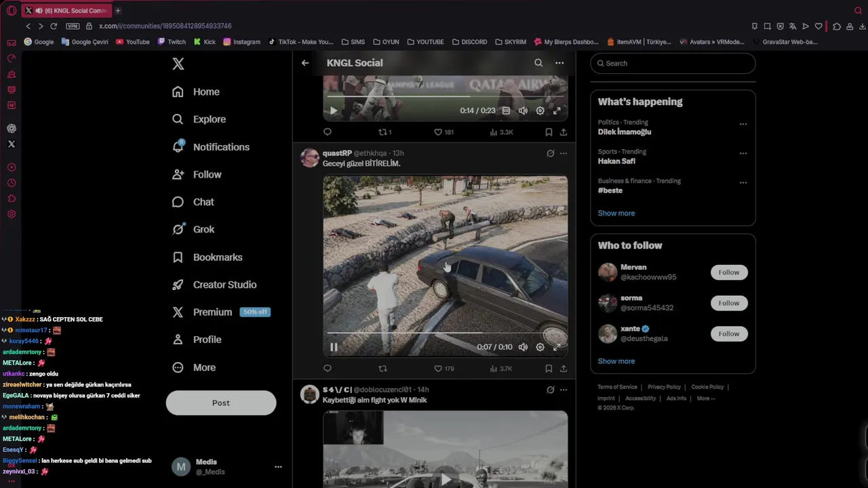Open Premium 50% off offer
This screenshot has width=868, height=488.
221,312
